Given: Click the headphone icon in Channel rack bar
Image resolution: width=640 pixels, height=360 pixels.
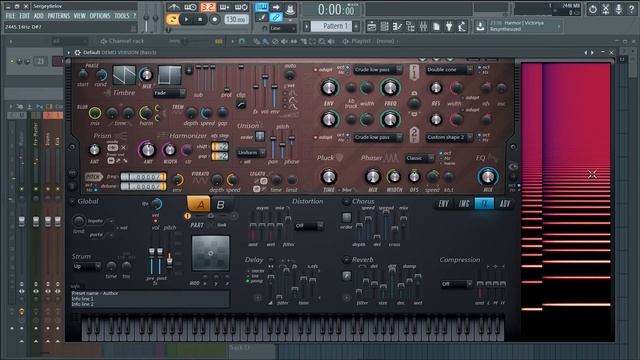Looking at the screenshot, I should (x=242, y=41).
